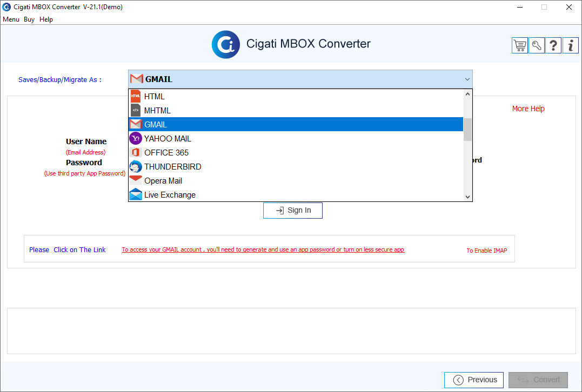Image resolution: width=582 pixels, height=392 pixels.
Task: Choose Opera Mail from the list
Action: tap(296, 181)
